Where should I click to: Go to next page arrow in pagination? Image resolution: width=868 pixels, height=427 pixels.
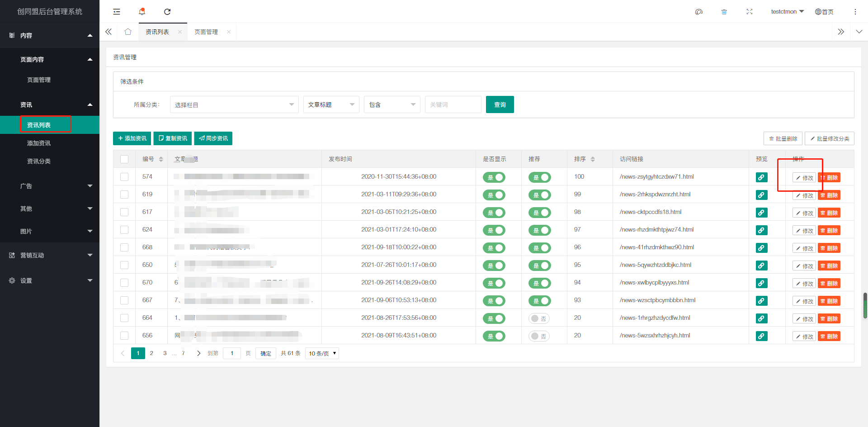198,353
